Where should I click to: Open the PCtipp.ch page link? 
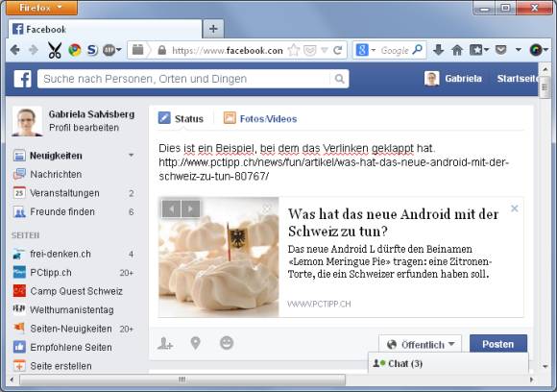(51, 273)
